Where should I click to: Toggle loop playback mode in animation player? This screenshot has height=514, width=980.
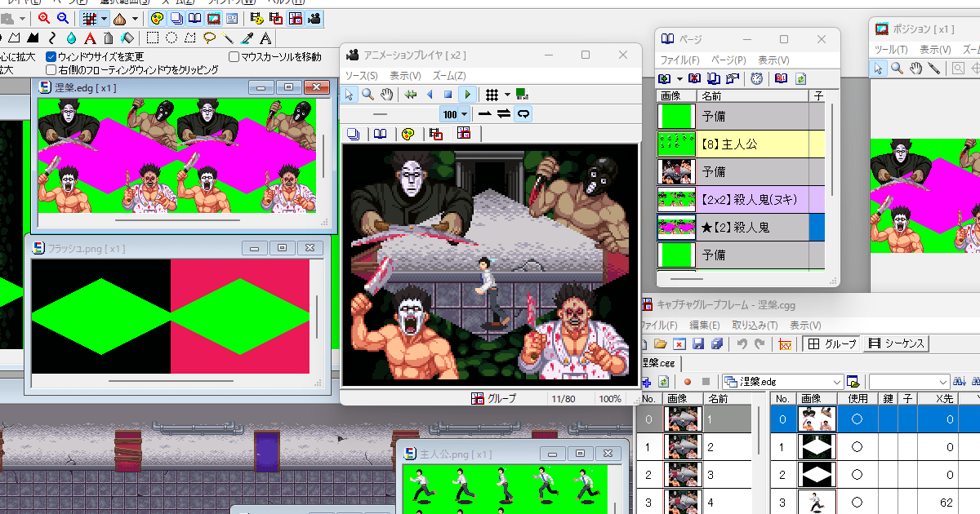click(x=523, y=114)
